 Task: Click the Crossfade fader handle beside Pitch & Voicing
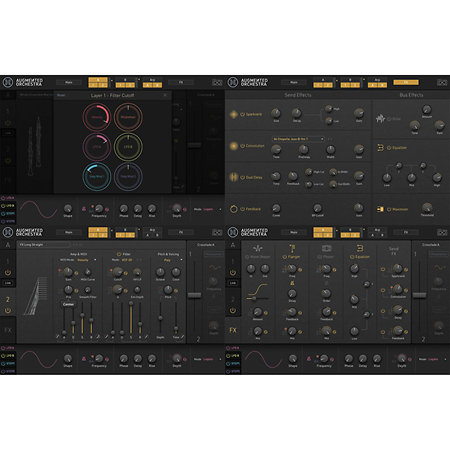tap(194, 295)
